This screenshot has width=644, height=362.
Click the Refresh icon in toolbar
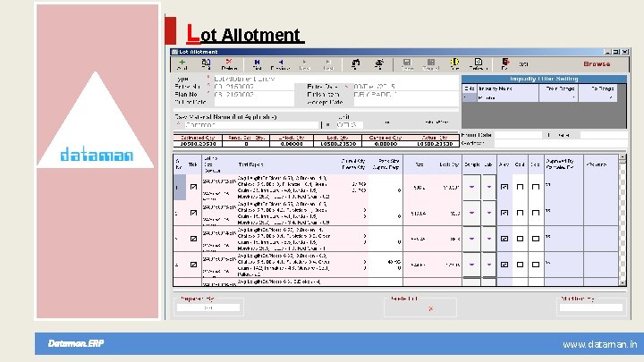[478, 62]
